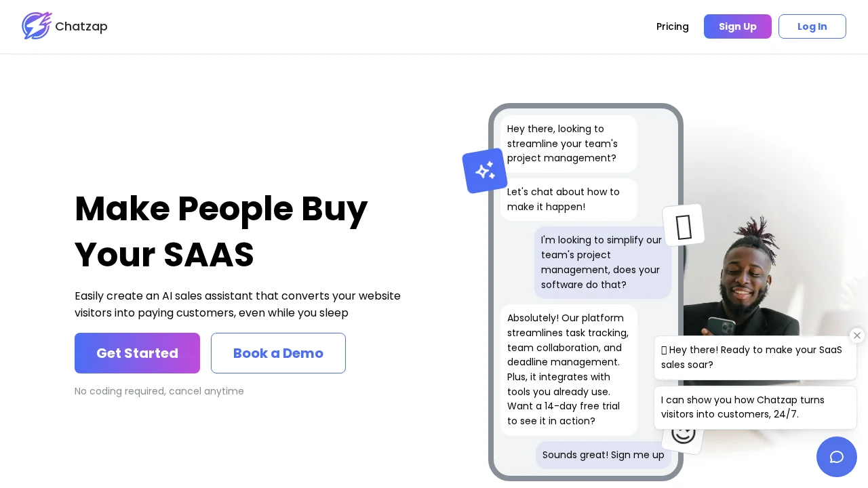Select the 'Sounds great! Sign me up' chat bubble
The image size is (868, 488).
pos(603,455)
